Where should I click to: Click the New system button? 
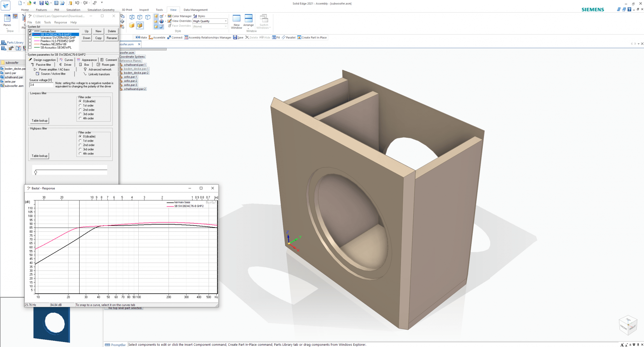pos(98,31)
